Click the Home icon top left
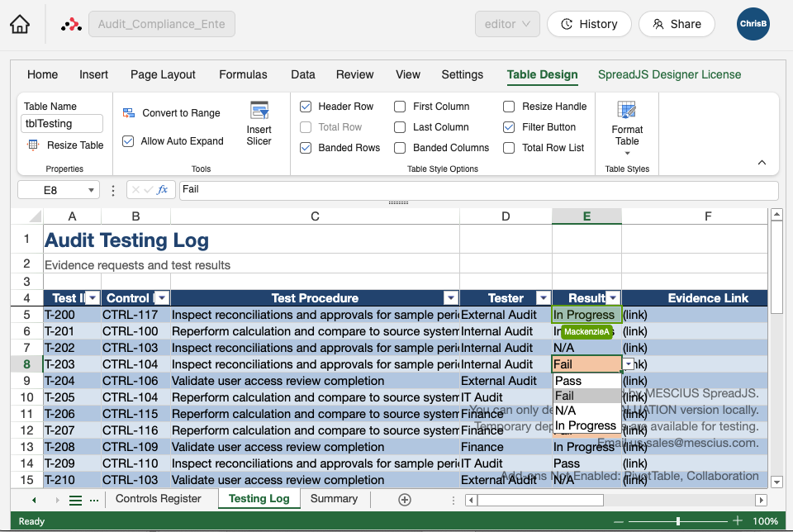Screen dimensions: 793x532 point(22,23)
